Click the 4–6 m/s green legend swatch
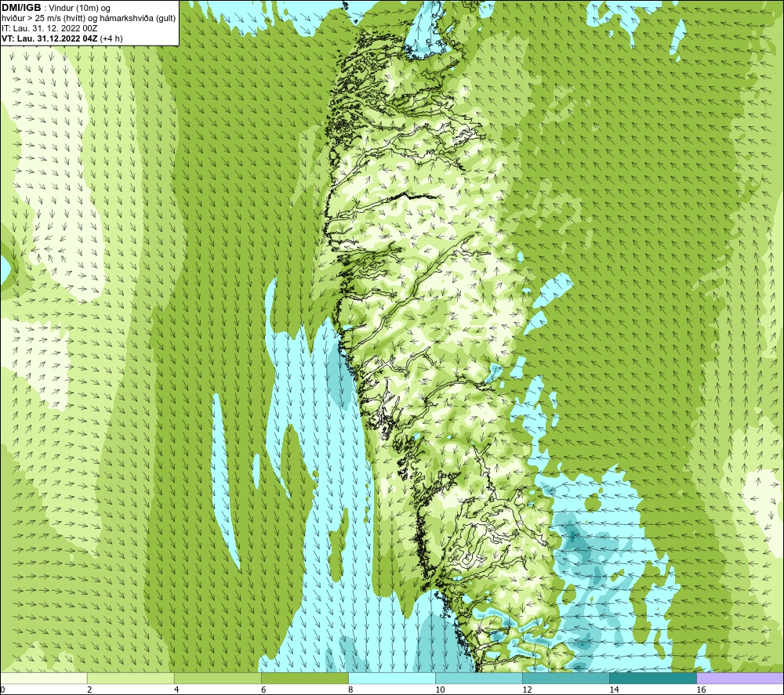 tap(218, 678)
